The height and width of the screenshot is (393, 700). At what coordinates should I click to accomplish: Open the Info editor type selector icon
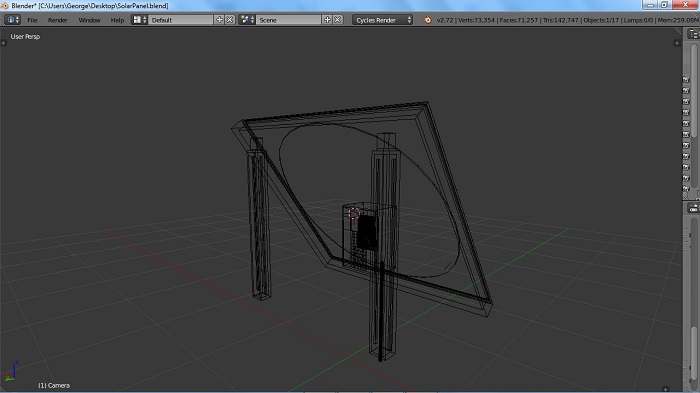tap(12, 20)
